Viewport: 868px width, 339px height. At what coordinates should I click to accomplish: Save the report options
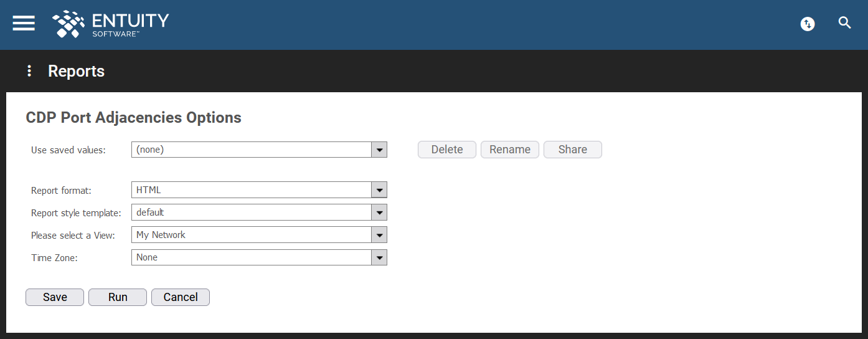55,297
